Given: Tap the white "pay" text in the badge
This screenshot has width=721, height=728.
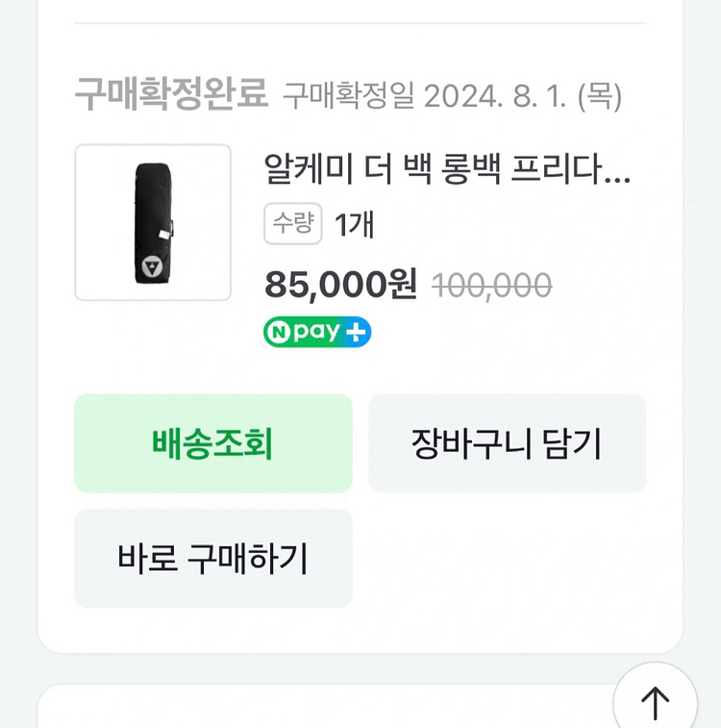Looking at the screenshot, I should pyautogui.click(x=318, y=332).
